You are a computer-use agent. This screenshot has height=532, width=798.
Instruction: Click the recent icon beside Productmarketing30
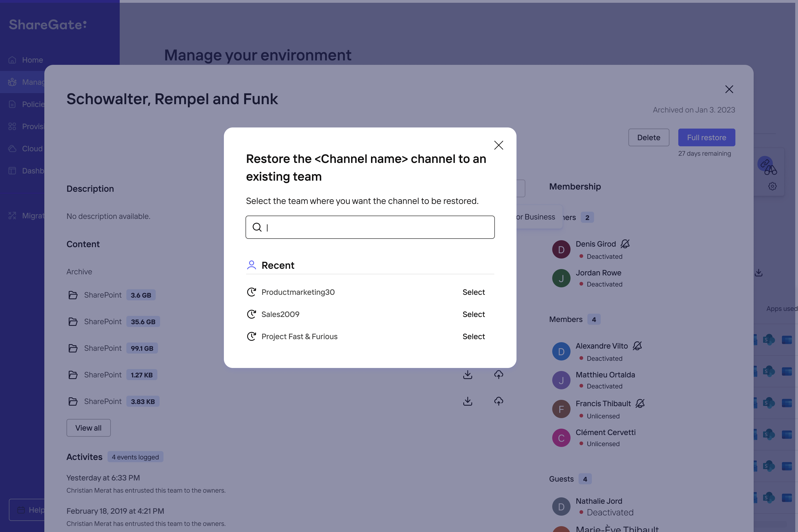coord(251,292)
